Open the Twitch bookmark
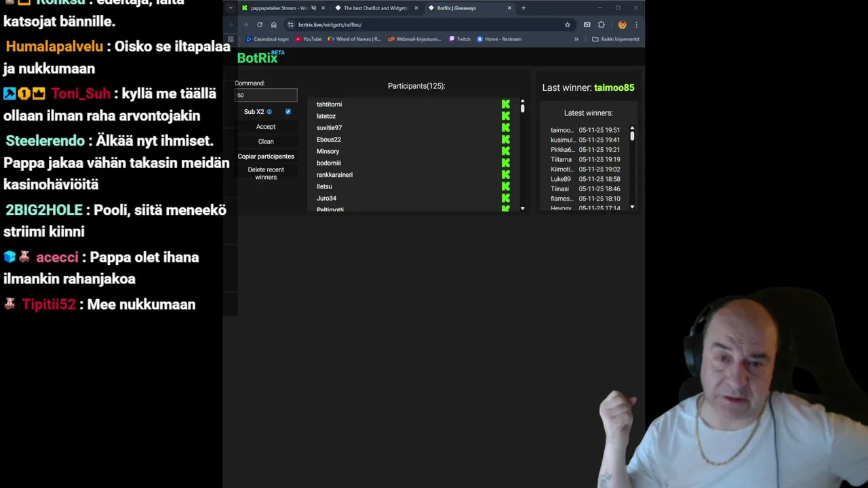The height and width of the screenshot is (488, 868). pos(459,39)
